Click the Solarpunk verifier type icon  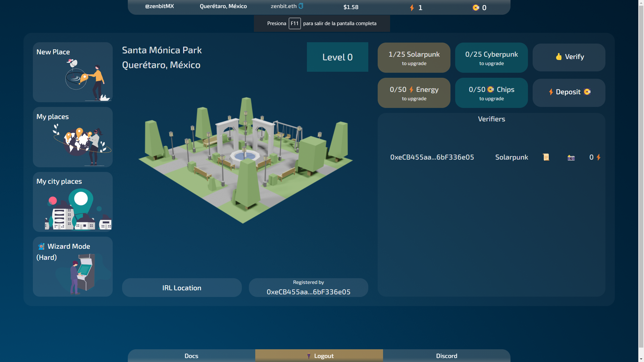click(546, 157)
